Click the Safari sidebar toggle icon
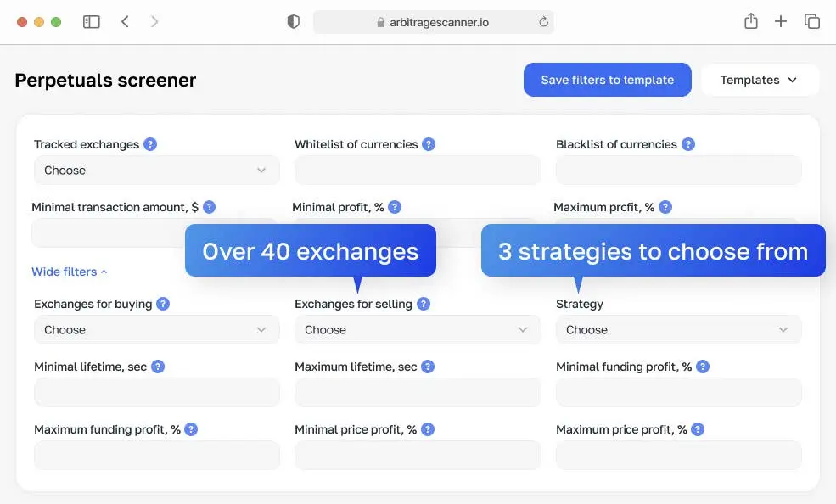Screen dimensions: 836x504 [92, 22]
